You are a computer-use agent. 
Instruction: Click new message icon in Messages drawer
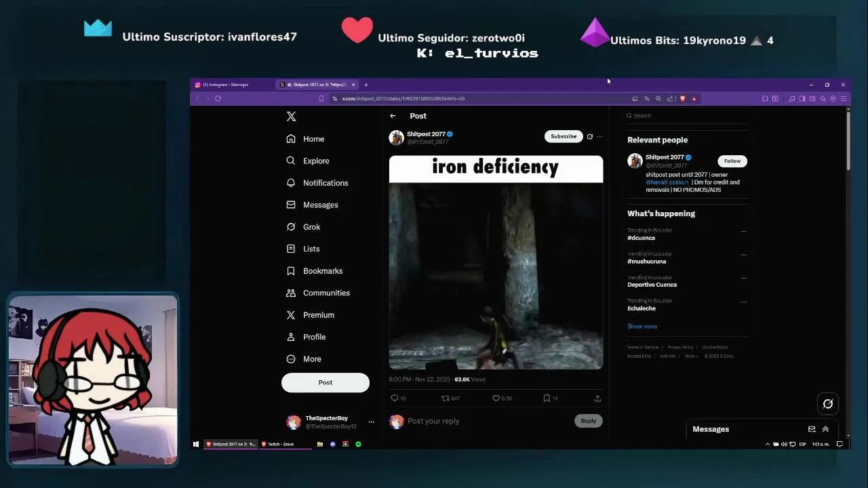tap(812, 429)
